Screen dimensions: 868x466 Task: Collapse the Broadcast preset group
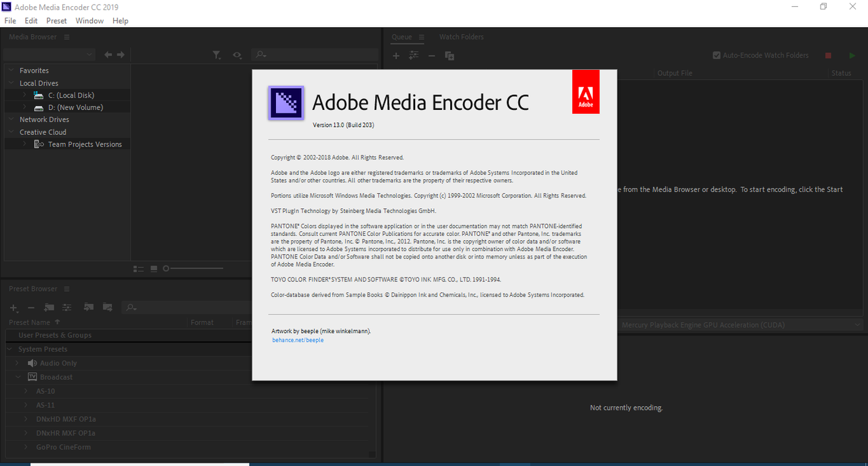click(x=18, y=377)
